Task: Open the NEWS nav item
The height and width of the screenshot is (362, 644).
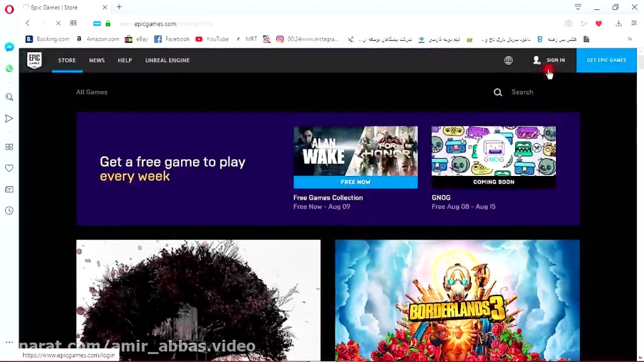Action: 97,60
